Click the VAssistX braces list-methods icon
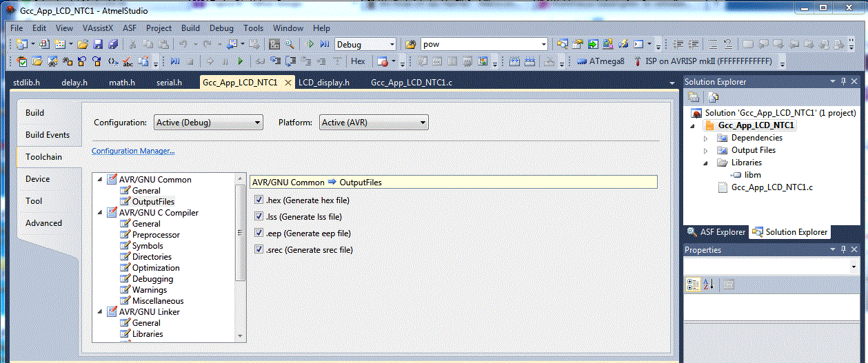Viewport: 868px width, 363px height. (x=113, y=61)
